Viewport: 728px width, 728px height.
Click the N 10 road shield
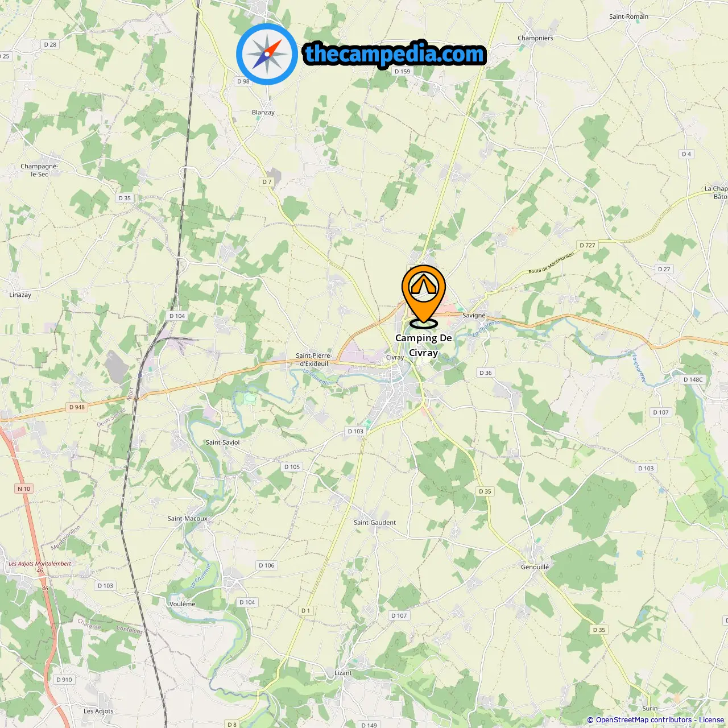24,489
